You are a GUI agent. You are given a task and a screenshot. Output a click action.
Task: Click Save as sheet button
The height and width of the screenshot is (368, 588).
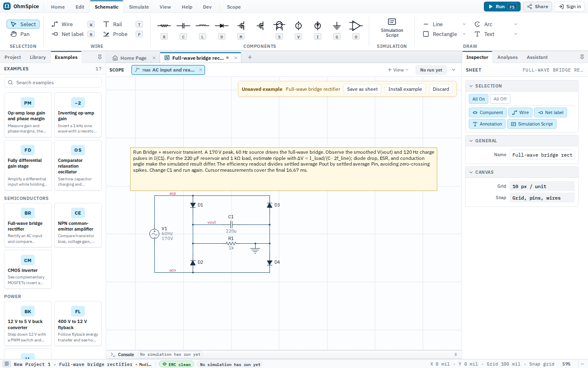pyautogui.click(x=362, y=89)
